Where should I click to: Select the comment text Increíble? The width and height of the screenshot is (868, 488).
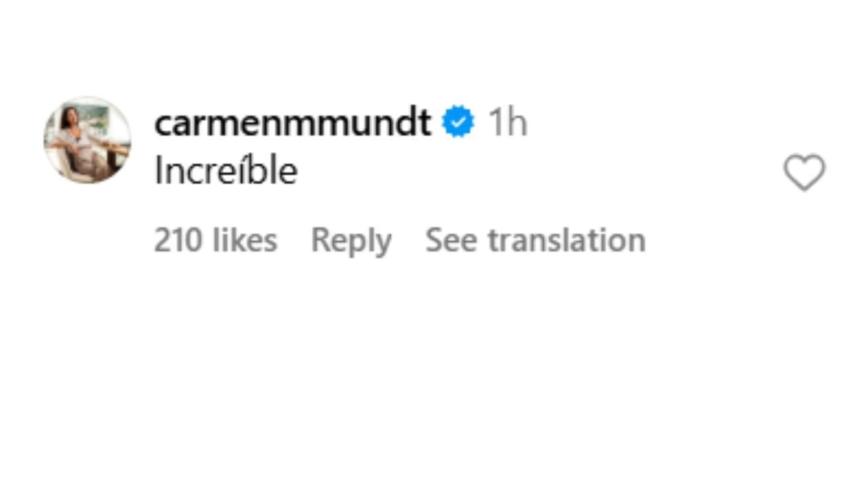coord(226,171)
